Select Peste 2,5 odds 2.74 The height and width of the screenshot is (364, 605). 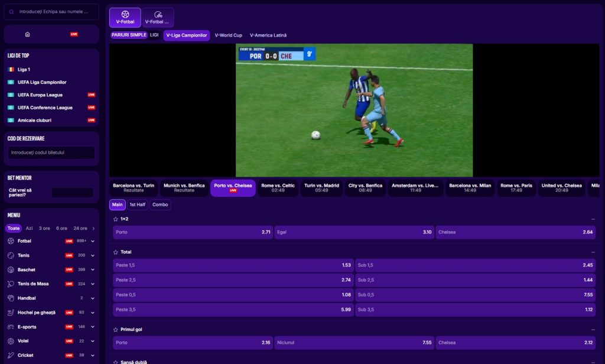[x=233, y=280]
